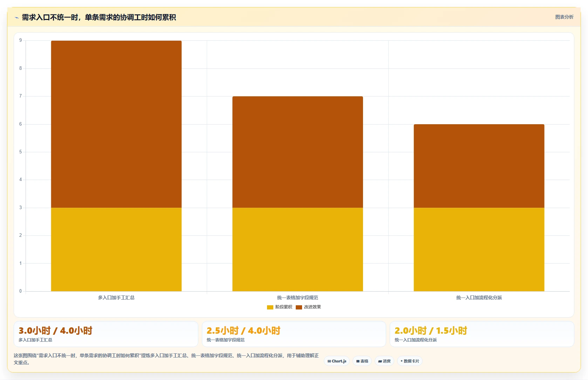This screenshot has width=588, height=380.
Task: Toggle the 阶段累积 legend color swatch
Action: [x=270, y=307]
